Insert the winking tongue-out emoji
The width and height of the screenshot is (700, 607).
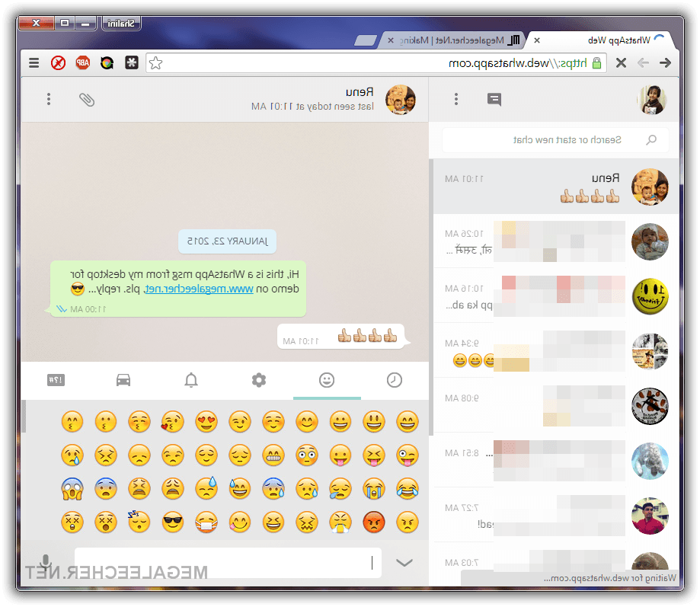pos(408,455)
